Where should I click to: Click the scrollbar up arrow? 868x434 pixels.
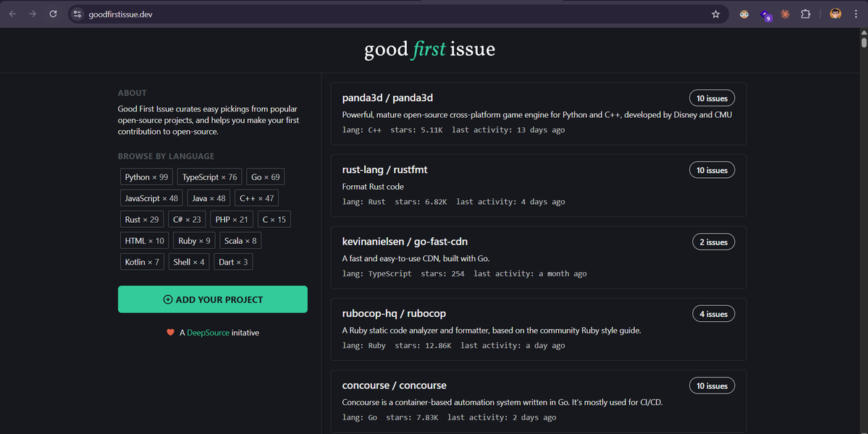(x=864, y=32)
